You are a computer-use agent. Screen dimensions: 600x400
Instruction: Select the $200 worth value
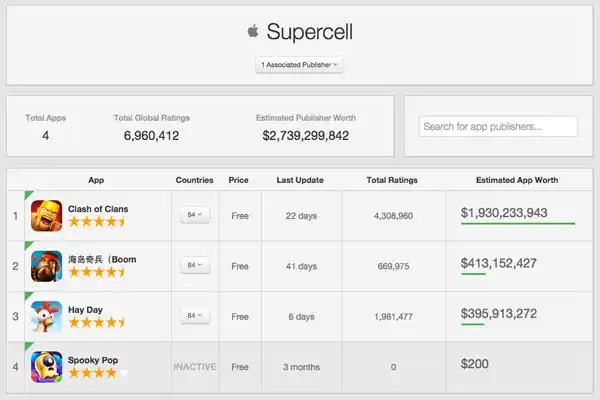click(x=474, y=364)
